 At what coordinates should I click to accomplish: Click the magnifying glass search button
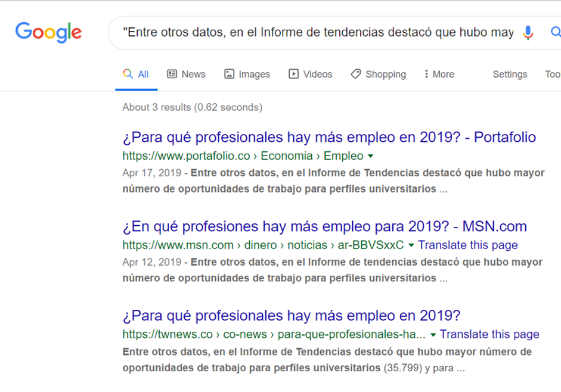[555, 33]
